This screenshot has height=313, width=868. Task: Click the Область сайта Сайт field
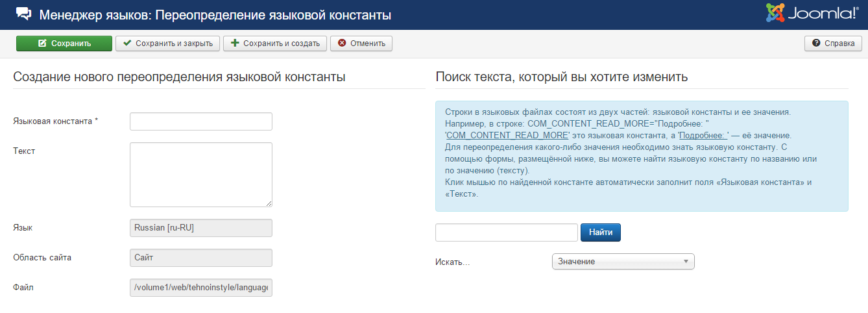(201, 258)
